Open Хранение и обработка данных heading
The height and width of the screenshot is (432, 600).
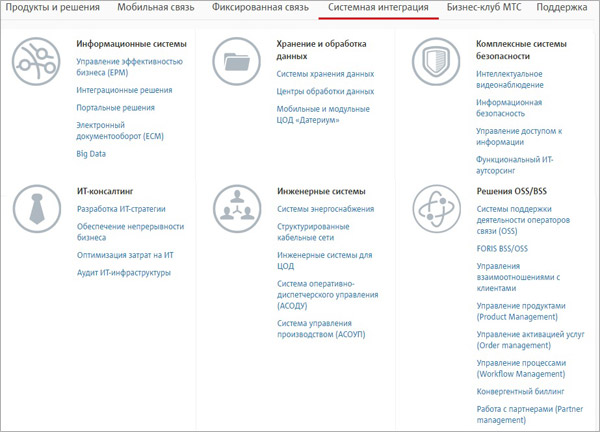click(x=321, y=50)
